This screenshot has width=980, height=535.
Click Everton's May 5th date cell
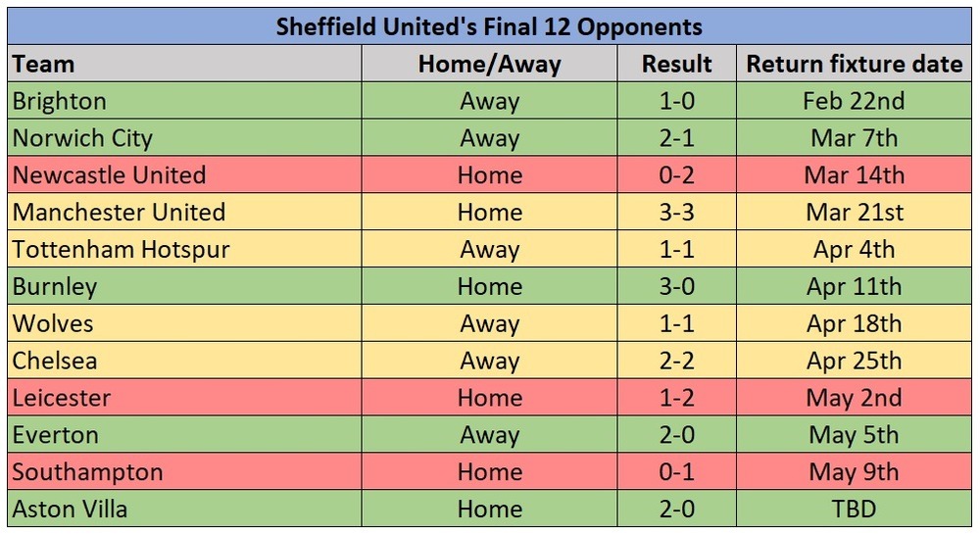[x=854, y=434]
